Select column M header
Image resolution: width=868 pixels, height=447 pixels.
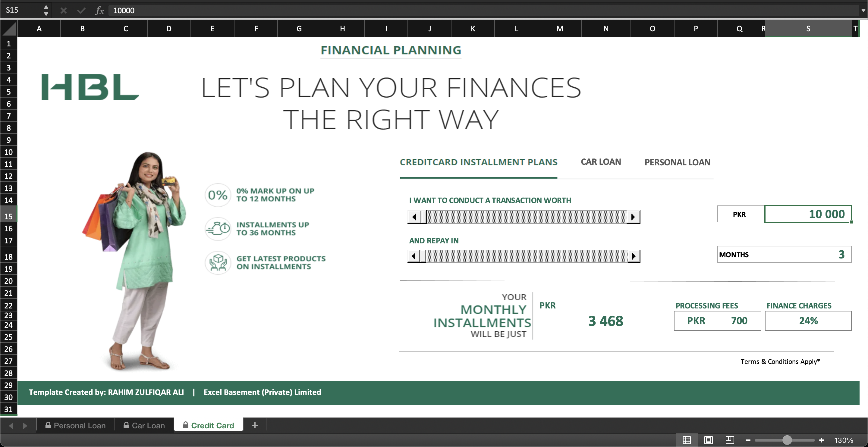(x=560, y=29)
